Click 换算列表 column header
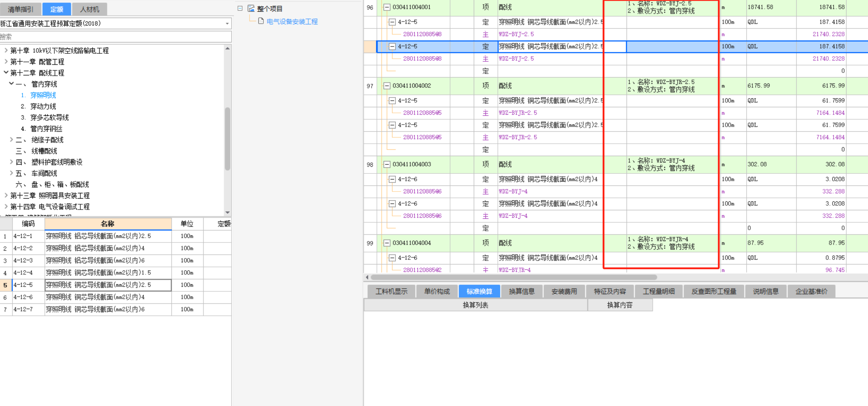Screen dimensions: 868x406 click(x=476, y=305)
